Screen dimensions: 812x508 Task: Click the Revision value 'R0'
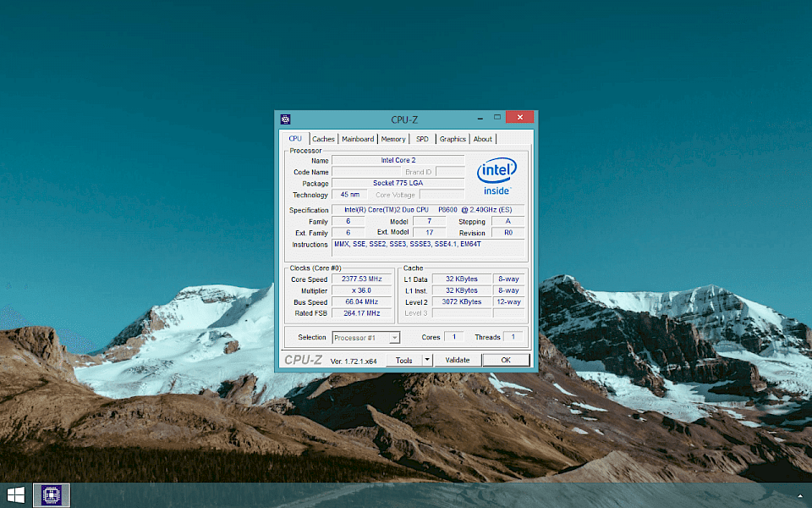tap(508, 232)
